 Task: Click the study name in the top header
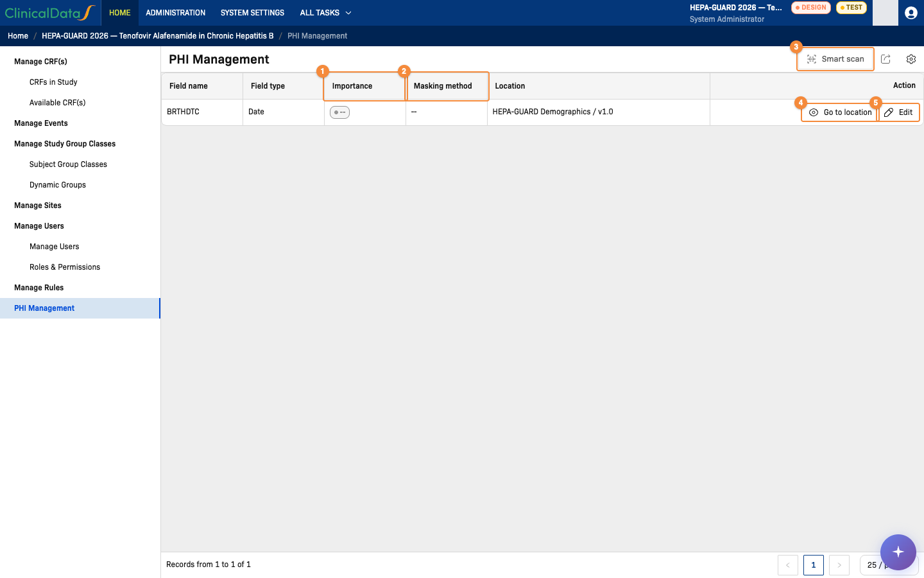pos(735,8)
